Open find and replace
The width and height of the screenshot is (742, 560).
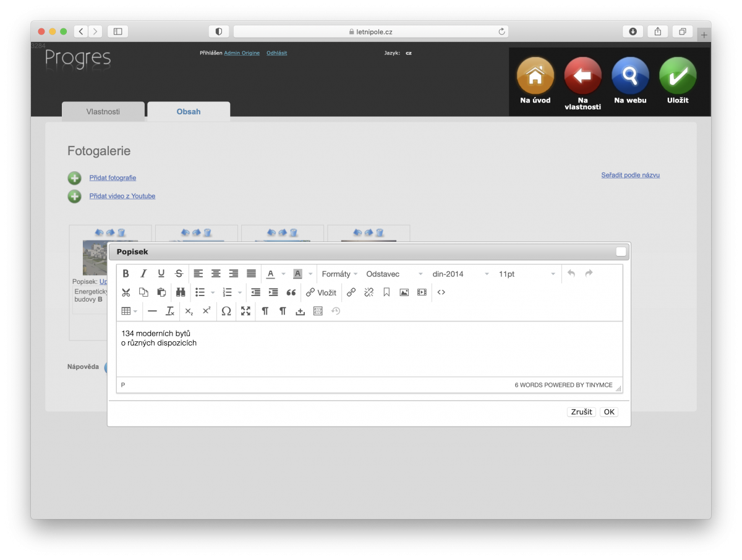[x=181, y=292]
